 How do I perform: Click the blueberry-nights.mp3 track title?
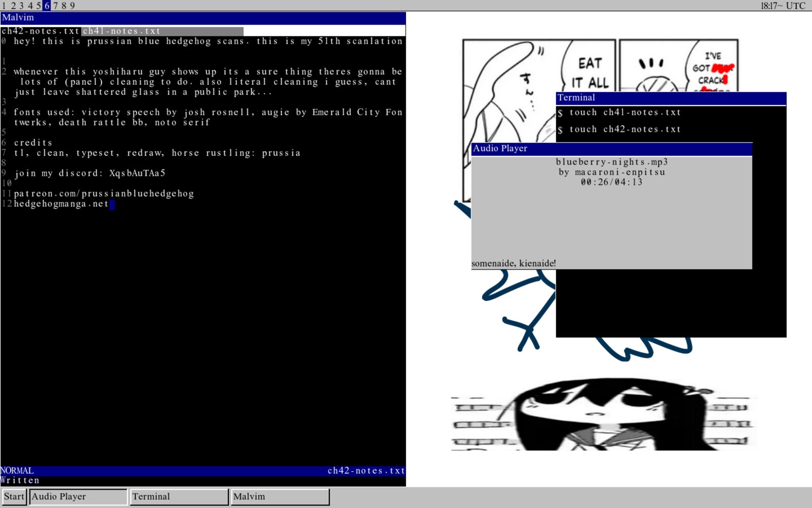(x=612, y=162)
